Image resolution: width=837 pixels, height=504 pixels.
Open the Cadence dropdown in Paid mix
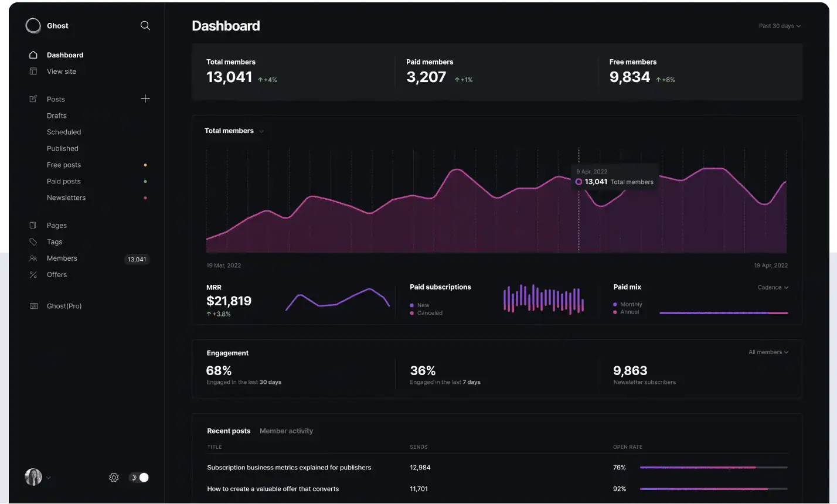point(773,288)
